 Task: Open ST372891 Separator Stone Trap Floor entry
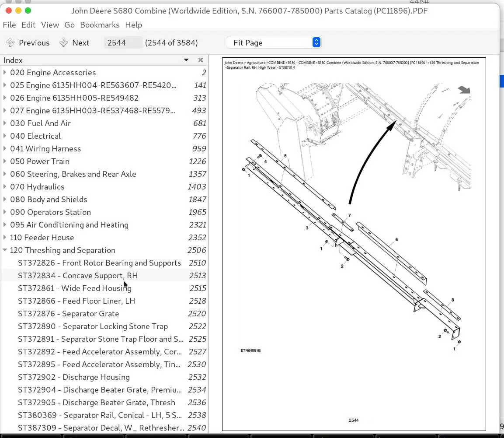tap(104, 339)
